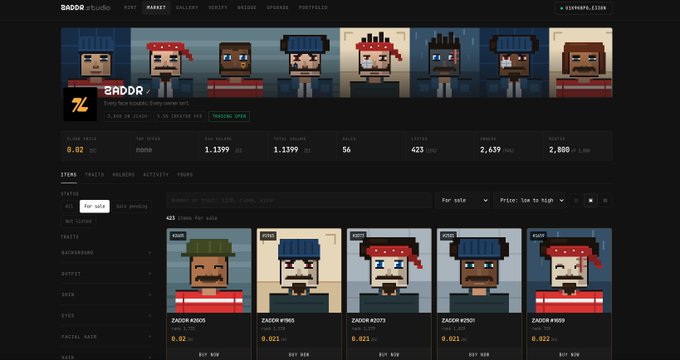This screenshot has height=360, width=680.
Task: Open the Upgrade page
Action: [278, 8]
